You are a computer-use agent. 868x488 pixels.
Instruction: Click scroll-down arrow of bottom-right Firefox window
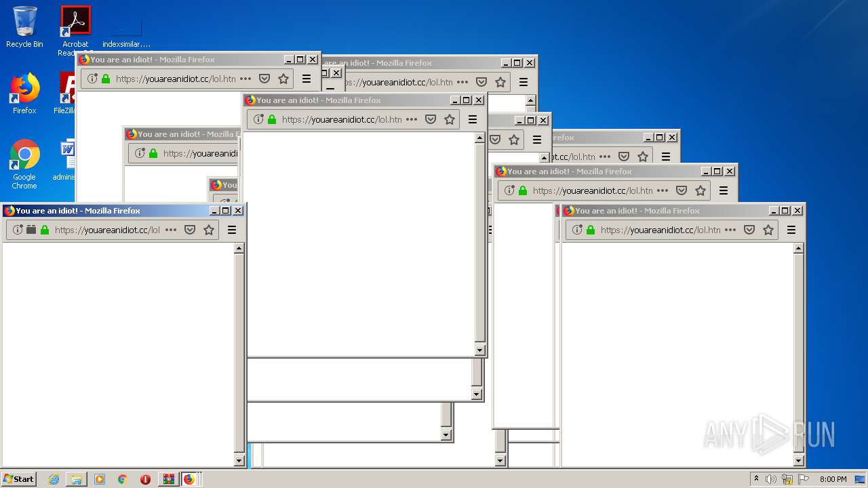[798, 461]
